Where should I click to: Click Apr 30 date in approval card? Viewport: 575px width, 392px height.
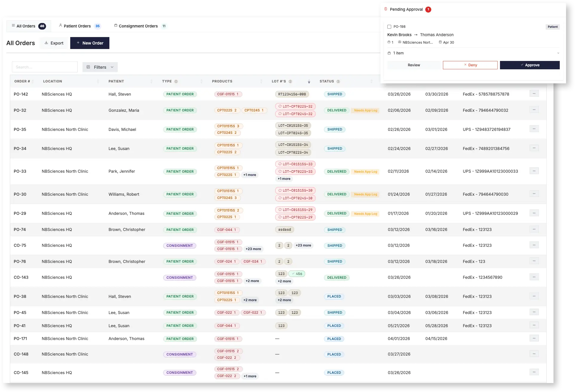446,42
